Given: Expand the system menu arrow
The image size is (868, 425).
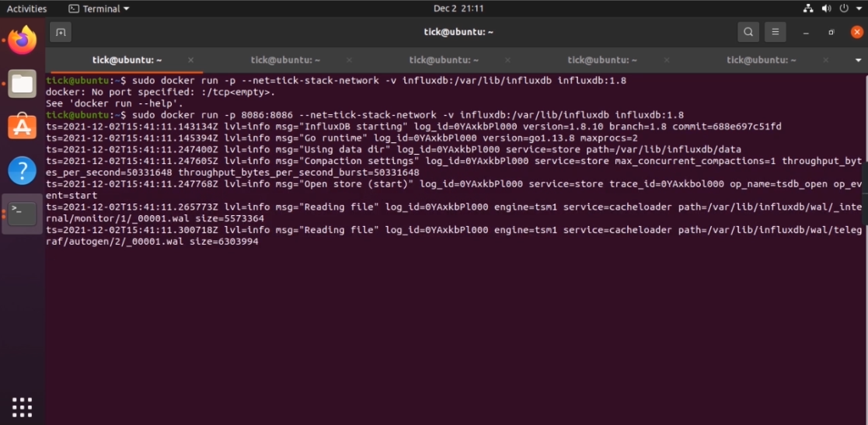Looking at the screenshot, I should click(858, 9).
